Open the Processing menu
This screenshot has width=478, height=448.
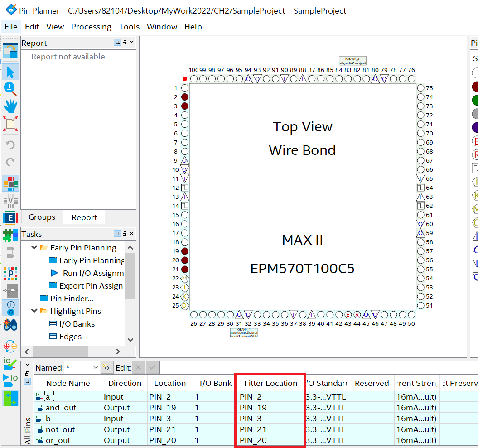point(91,27)
